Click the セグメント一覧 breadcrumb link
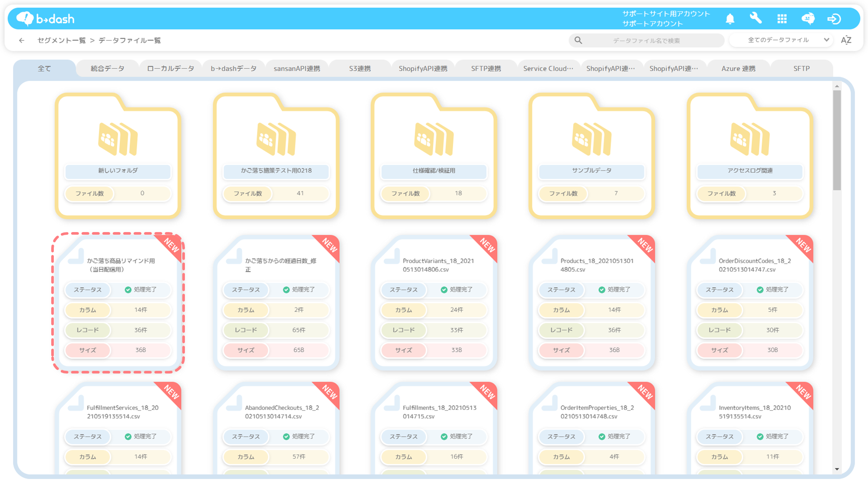The image size is (868, 488). [x=61, y=40]
